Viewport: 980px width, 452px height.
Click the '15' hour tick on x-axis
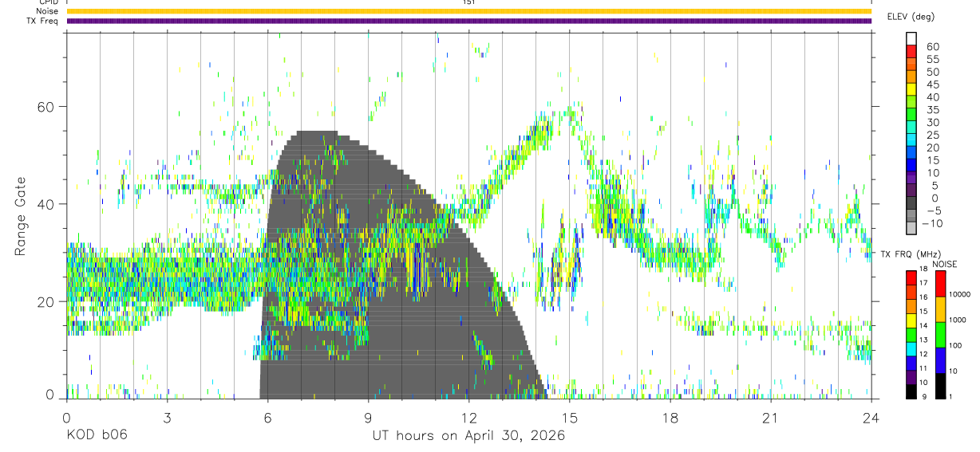(x=570, y=418)
